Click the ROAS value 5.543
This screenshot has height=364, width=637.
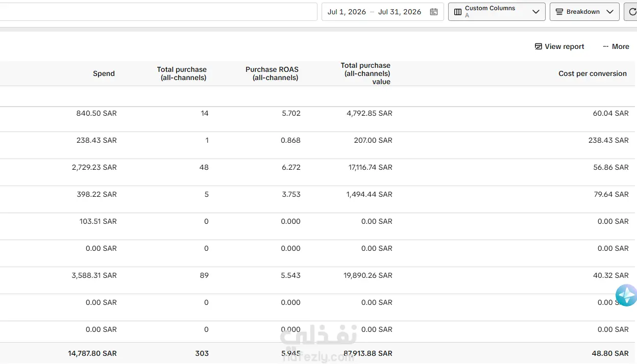coord(291,275)
